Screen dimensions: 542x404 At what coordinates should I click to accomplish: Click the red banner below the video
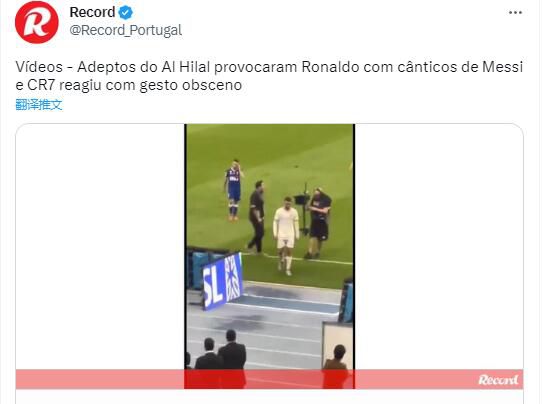click(x=269, y=379)
